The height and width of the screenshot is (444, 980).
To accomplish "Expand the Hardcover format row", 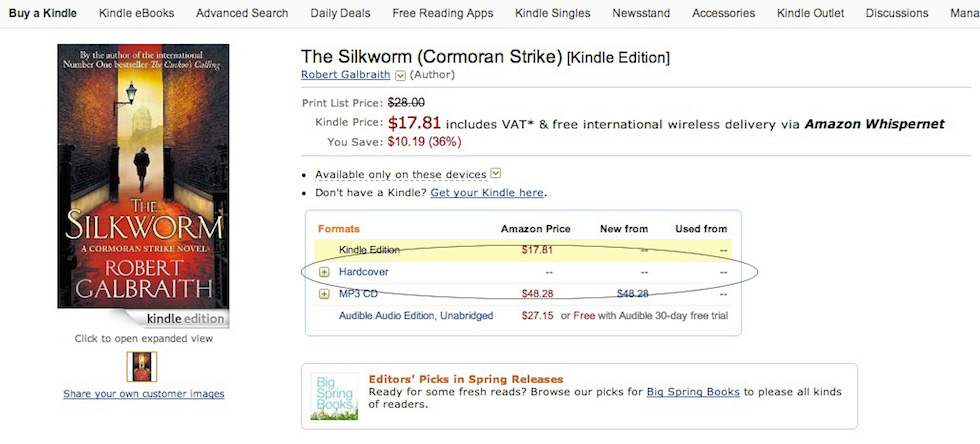I will pyautogui.click(x=324, y=272).
